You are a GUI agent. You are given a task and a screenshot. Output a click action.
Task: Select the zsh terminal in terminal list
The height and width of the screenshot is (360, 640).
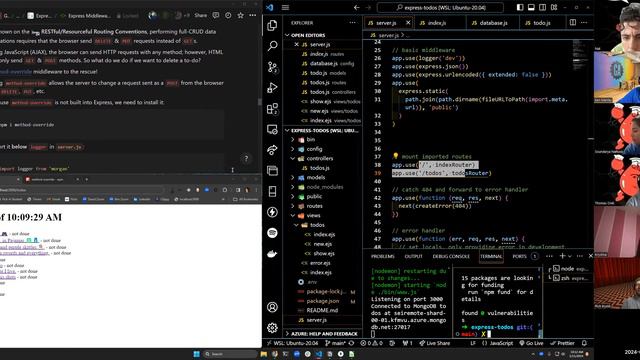point(571,278)
